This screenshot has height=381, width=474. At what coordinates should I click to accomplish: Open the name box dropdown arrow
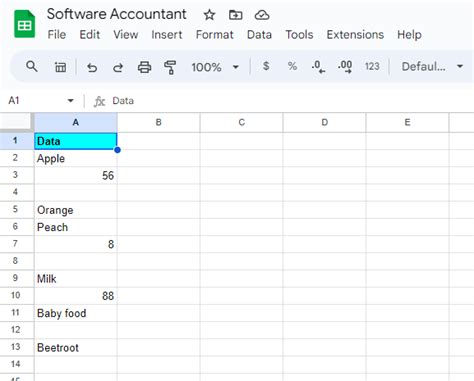click(70, 100)
